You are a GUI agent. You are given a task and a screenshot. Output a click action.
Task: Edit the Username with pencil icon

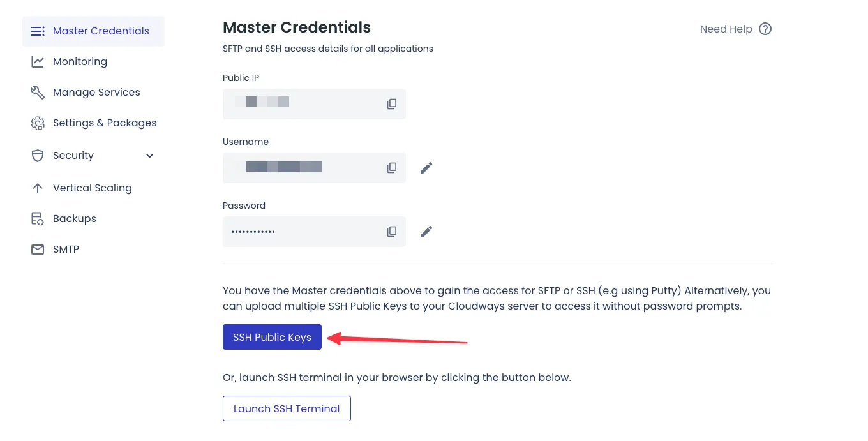[x=426, y=168]
